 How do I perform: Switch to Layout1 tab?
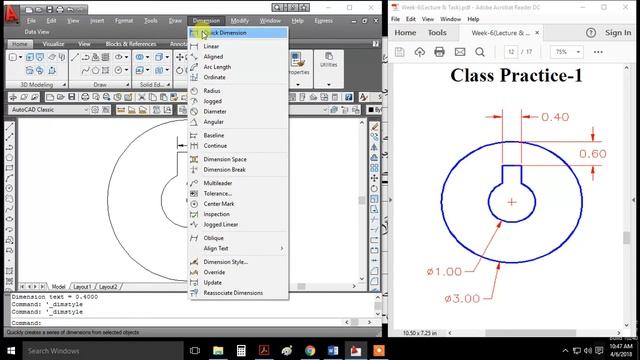point(82,287)
